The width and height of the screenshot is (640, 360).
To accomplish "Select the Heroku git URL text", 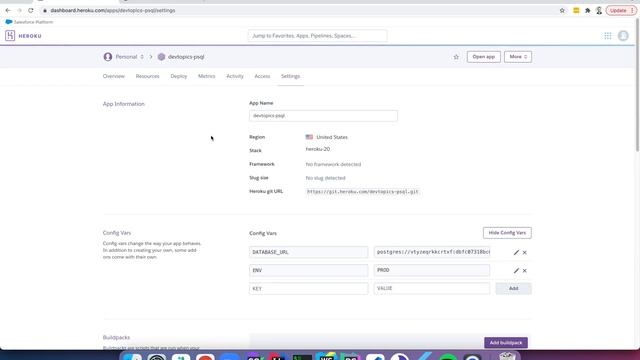I will tap(362, 191).
